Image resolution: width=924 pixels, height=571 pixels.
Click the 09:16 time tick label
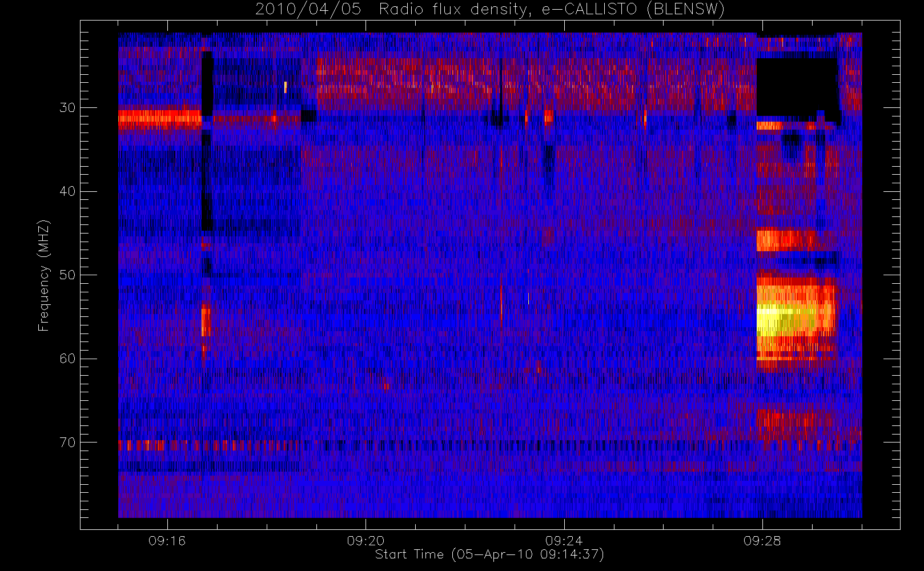click(167, 540)
